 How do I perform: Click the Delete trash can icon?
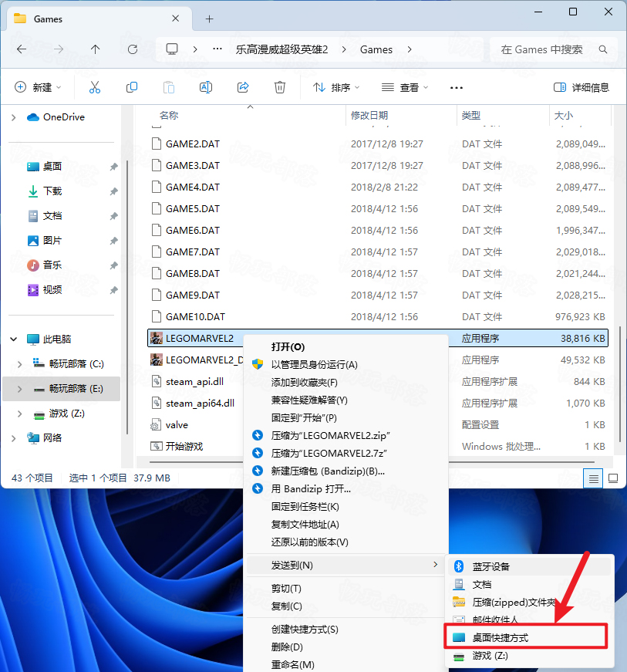(x=280, y=87)
